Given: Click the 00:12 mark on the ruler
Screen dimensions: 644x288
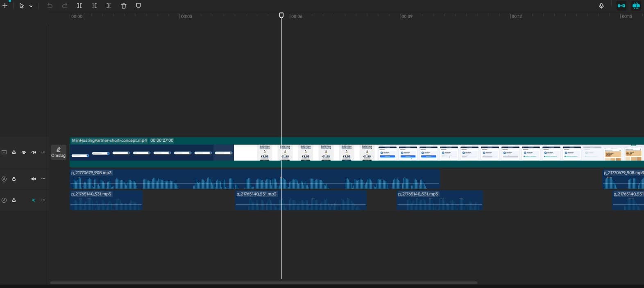Looking at the screenshot, I should click(516, 16).
